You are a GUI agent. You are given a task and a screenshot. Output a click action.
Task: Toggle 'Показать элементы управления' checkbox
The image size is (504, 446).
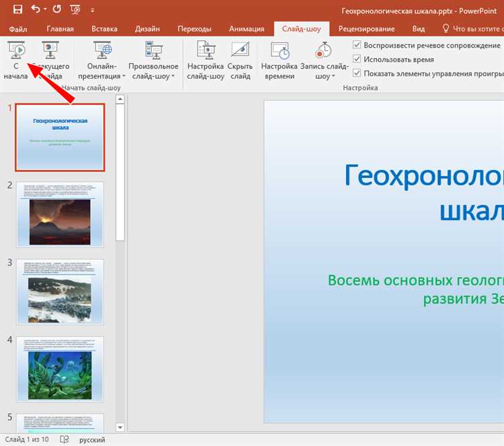pyautogui.click(x=357, y=73)
